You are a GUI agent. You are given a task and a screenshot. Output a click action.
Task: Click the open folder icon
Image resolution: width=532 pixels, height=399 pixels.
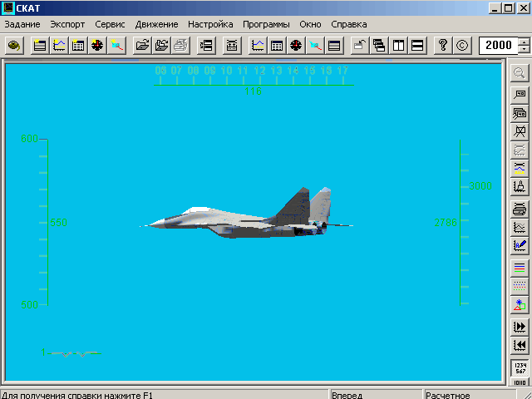142,45
